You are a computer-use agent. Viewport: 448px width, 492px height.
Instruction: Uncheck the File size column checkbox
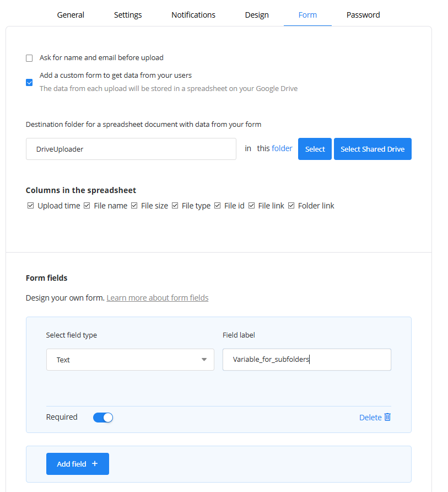click(x=134, y=206)
